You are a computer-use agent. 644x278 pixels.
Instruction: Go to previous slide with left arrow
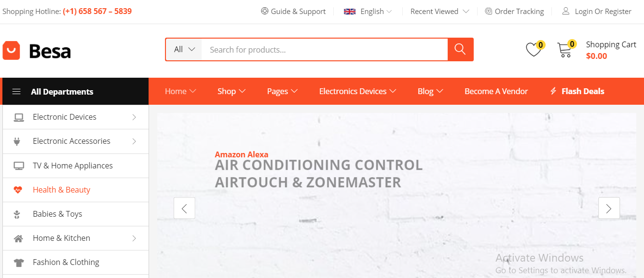pos(184,208)
